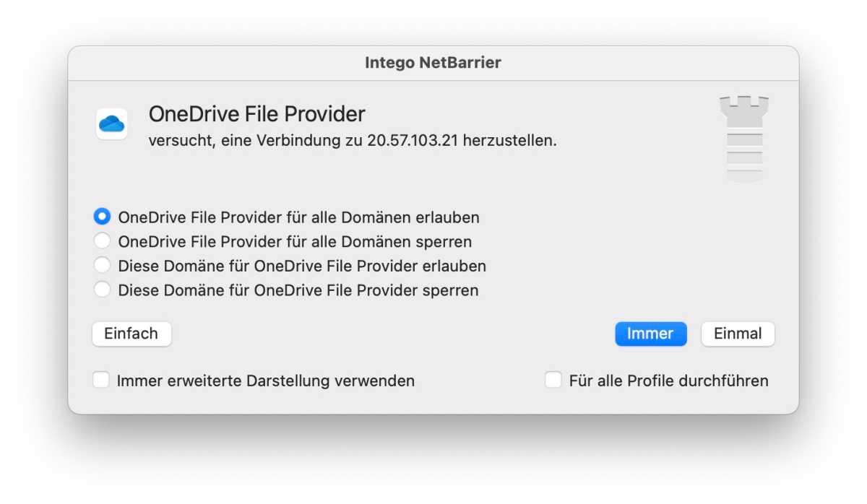The image size is (867, 504).
Task: Confirm the rule with the Immer button
Action: (650, 334)
